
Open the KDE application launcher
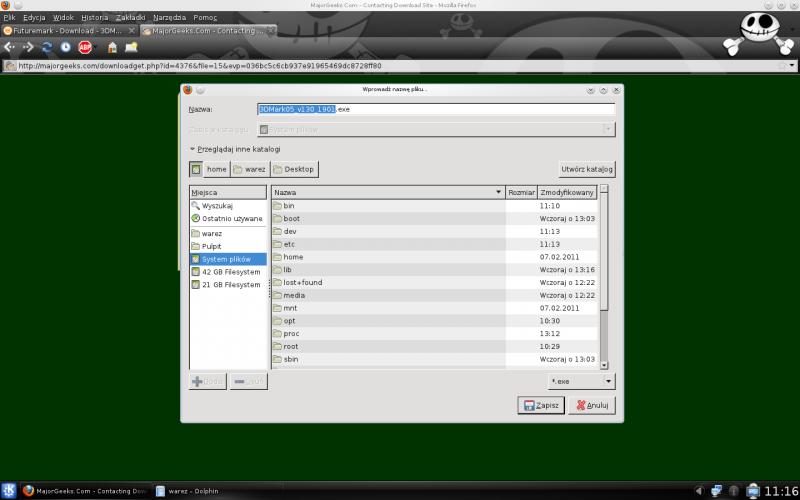[9, 491]
